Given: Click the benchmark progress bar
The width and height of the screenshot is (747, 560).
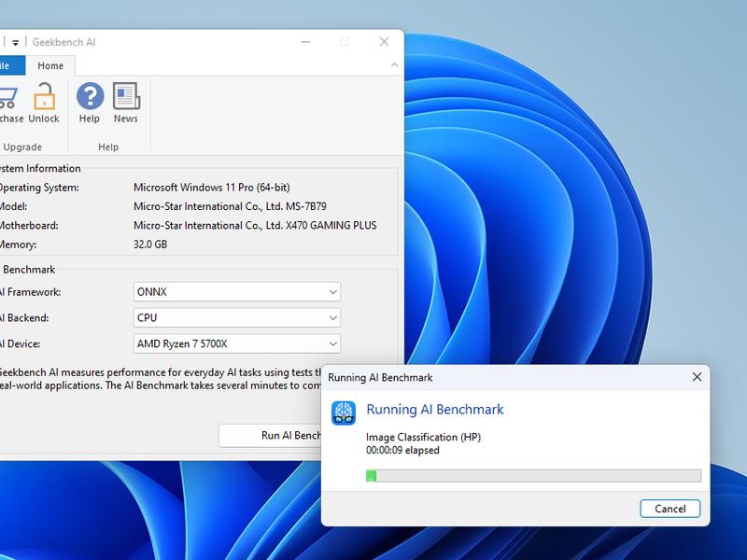Looking at the screenshot, I should [x=533, y=476].
